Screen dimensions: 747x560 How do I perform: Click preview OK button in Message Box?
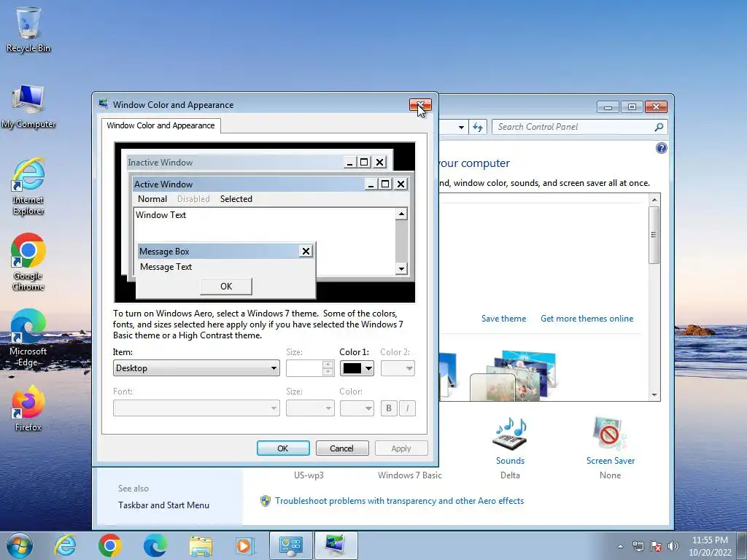226,286
